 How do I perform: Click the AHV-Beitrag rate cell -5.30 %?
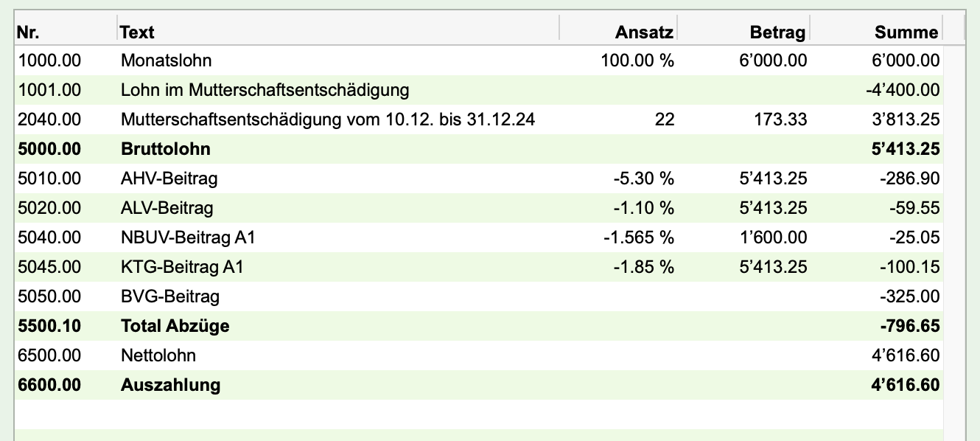(643, 178)
